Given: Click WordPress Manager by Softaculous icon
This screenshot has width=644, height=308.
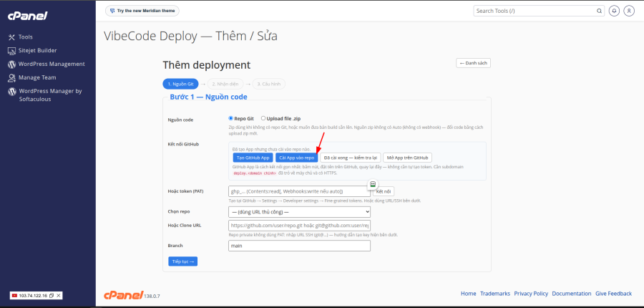Looking at the screenshot, I should click(x=11, y=91).
